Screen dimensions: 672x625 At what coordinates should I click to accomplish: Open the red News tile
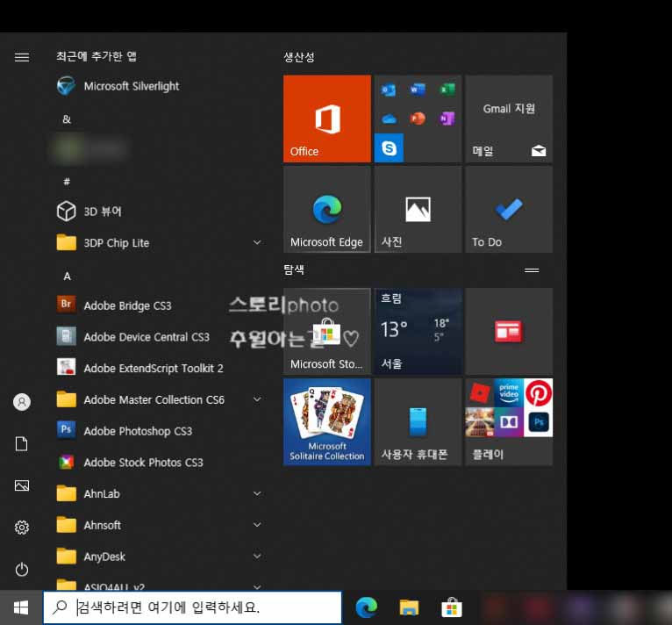tap(509, 331)
